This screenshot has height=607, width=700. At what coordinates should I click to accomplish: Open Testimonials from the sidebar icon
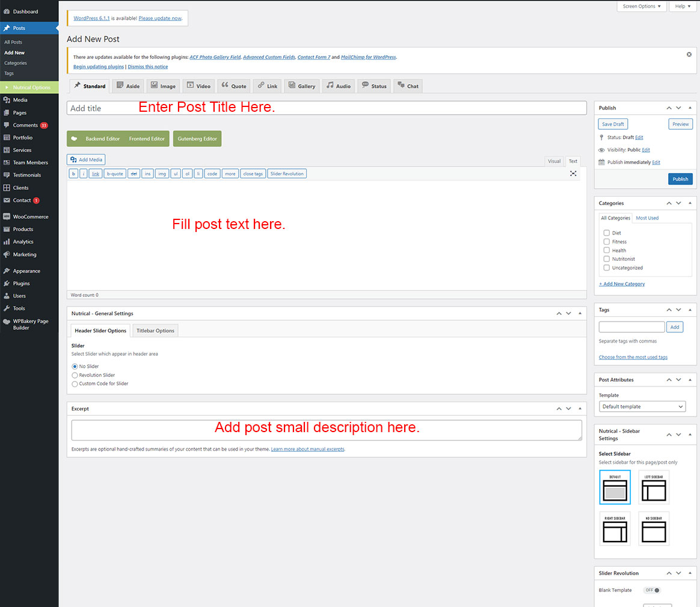[x=7, y=175]
